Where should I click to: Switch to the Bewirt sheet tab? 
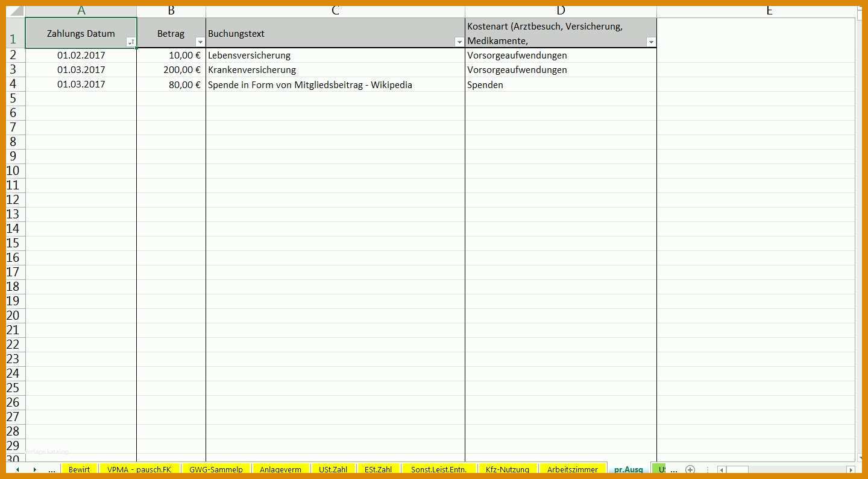(80, 469)
